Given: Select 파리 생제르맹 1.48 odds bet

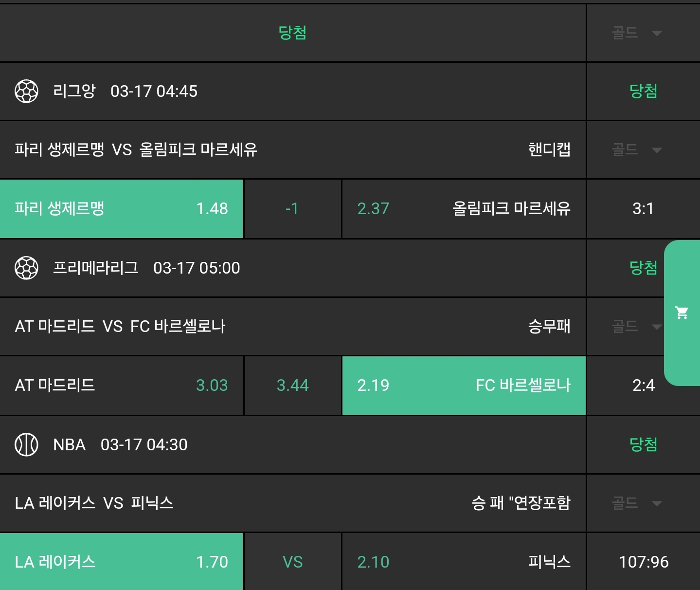Looking at the screenshot, I should pyautogui.click(x=121, y=209).
